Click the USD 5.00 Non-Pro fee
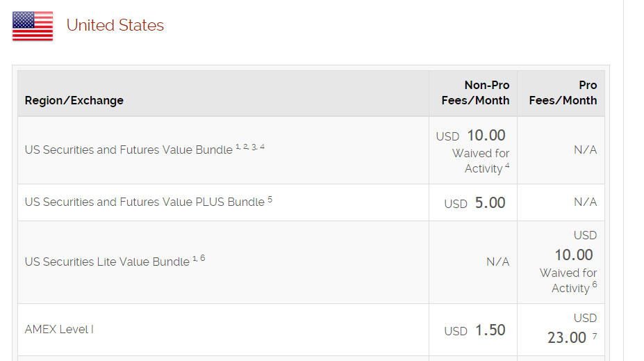 (474, 202)
